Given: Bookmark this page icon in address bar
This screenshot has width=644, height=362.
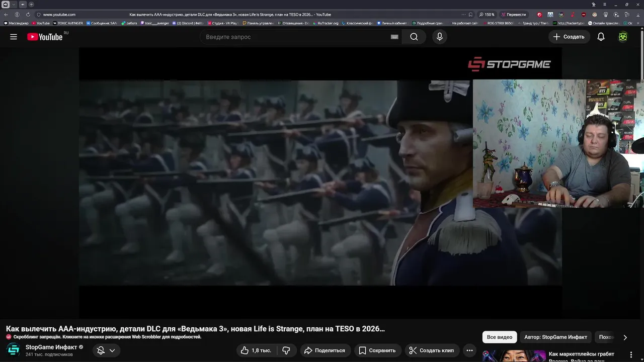Looking at the screenshot, I should 470,15.
